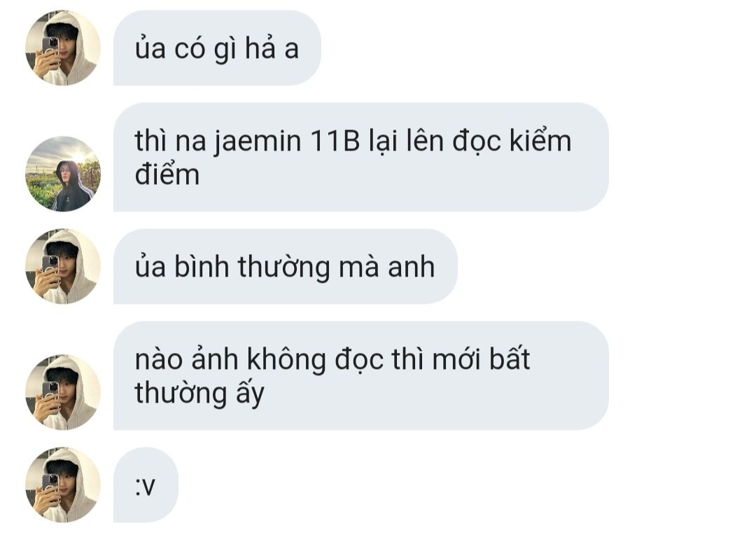Select the "ủa bình thường mà anh" message
The width and height of the screenshot is (756, 535).
286,266
